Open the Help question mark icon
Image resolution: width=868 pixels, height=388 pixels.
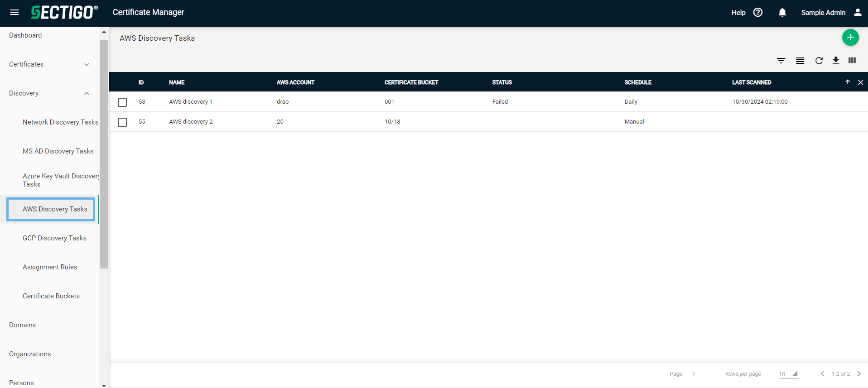tap(758, 12)
